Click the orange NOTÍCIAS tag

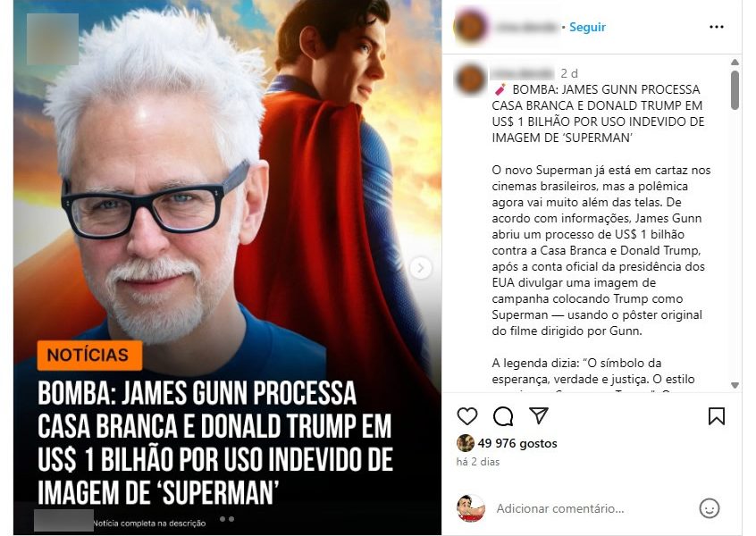point(89,356)
